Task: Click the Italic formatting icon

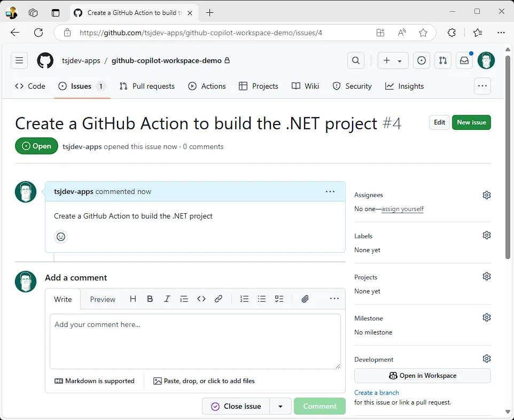Action: pyautogui.click(x=167, y=299)
